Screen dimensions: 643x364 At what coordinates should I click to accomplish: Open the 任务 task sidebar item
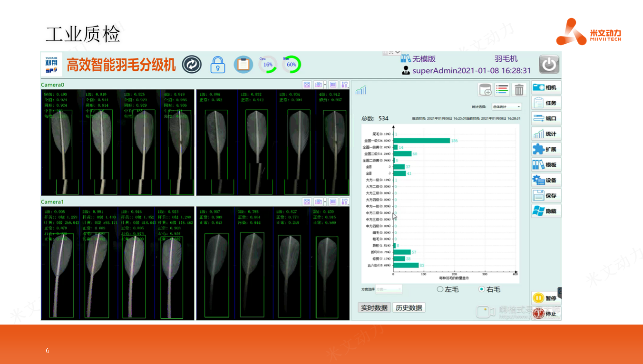click(x=546, y=103)
